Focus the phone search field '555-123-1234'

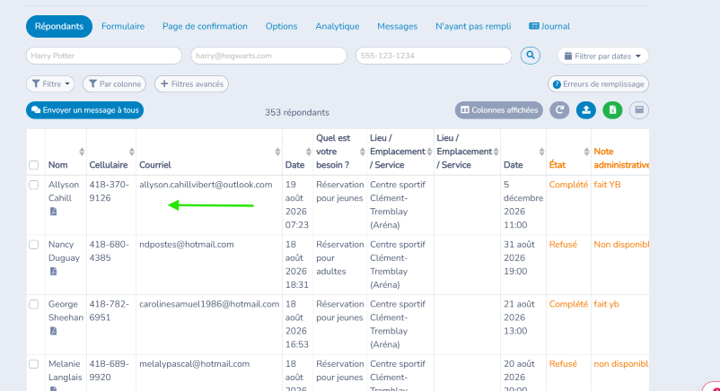433,56
